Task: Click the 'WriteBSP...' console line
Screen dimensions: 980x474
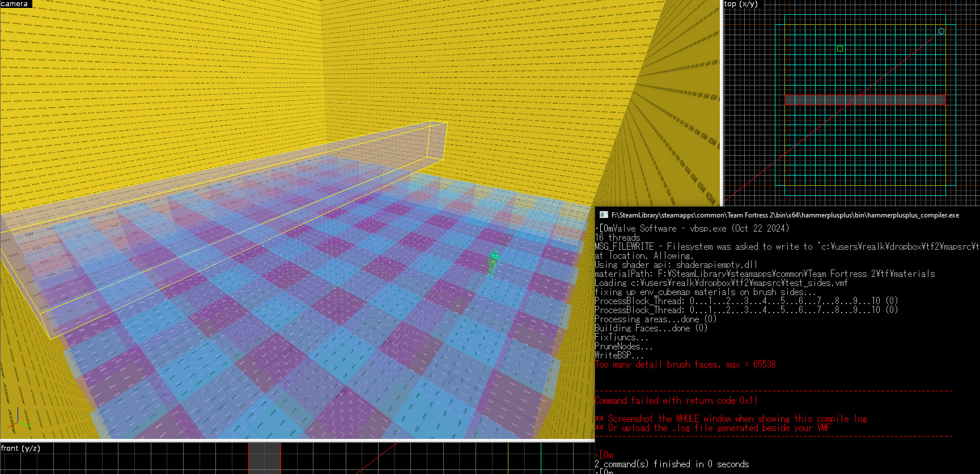Action: (619, 356)
